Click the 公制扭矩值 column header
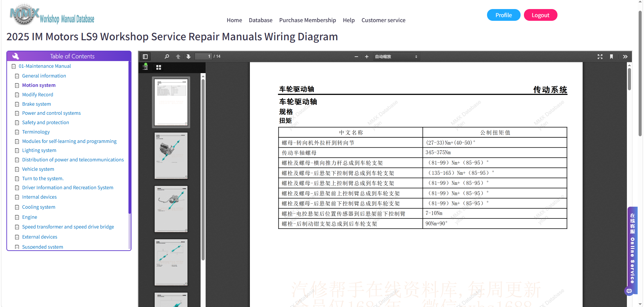This screenshot has width=644, height=307. [495, 133]
